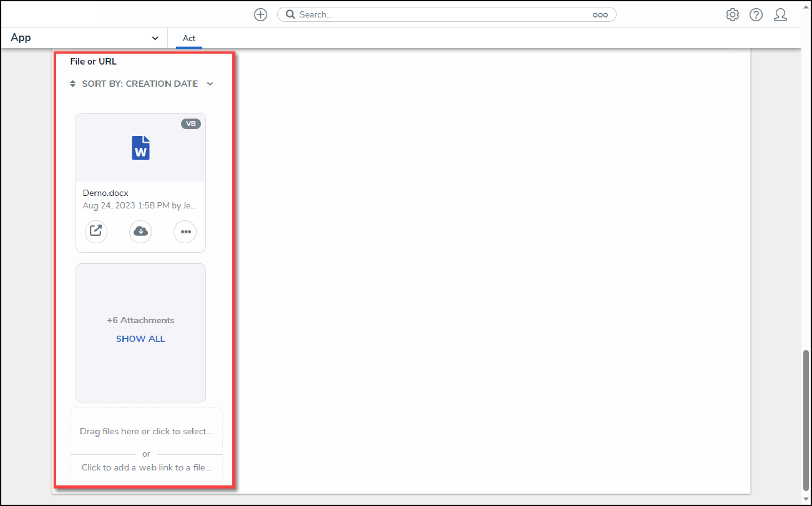Open Demo.docx in a new window

click(96, 231)
